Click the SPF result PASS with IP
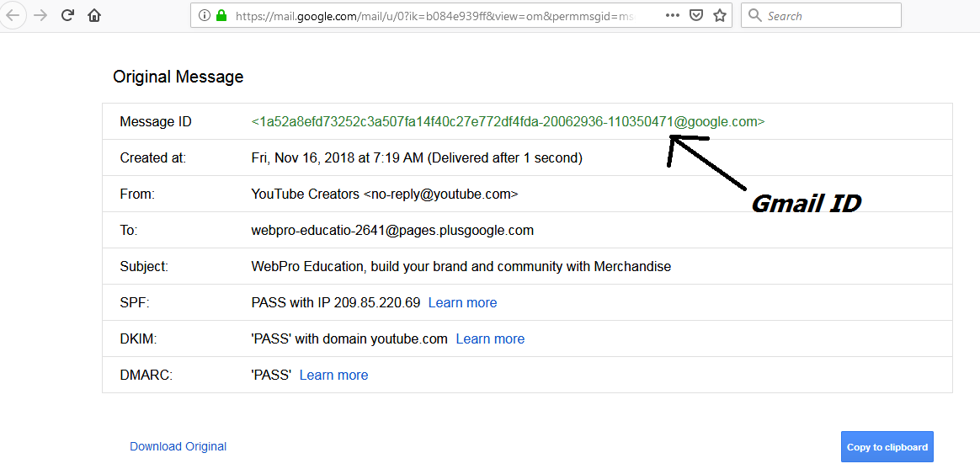The width and height of the screenshot is (980, 469). 336,302
